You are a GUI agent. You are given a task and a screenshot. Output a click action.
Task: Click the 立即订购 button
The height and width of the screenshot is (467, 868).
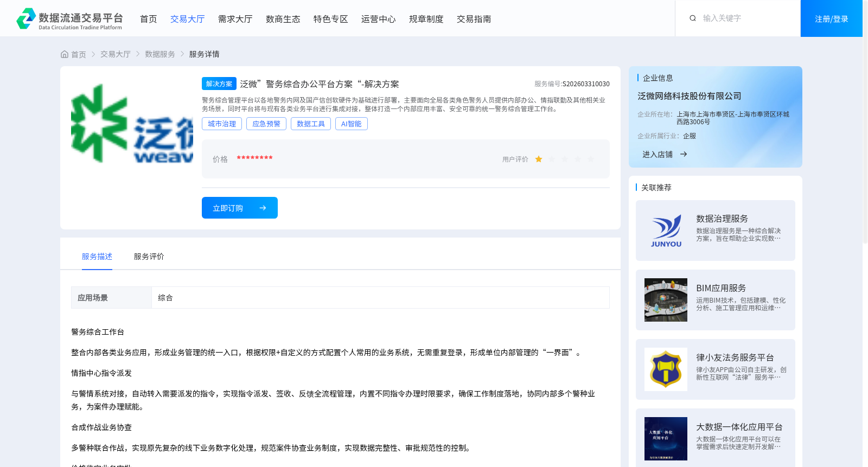click(x=240, y=208)
